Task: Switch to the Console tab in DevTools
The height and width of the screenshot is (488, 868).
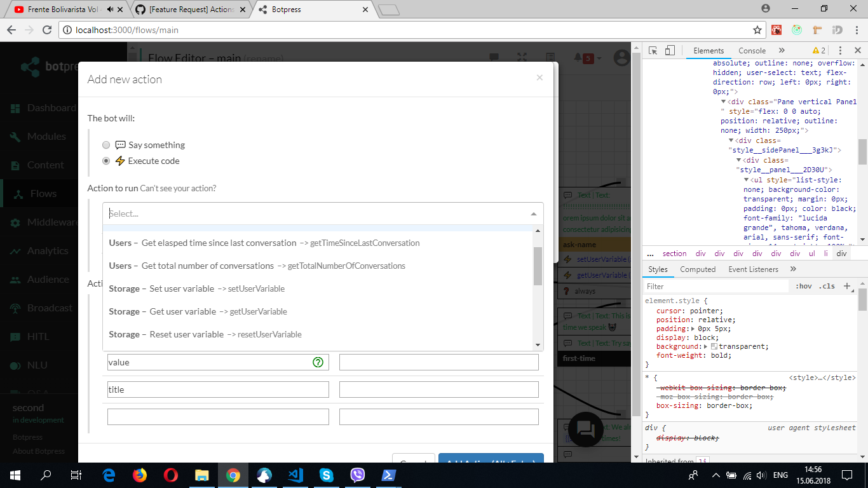Action: (x=752, y=50)
